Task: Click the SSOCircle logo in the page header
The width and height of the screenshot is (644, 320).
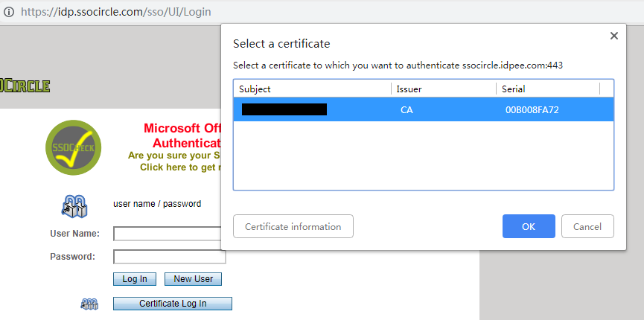Action: coord(25,86)
